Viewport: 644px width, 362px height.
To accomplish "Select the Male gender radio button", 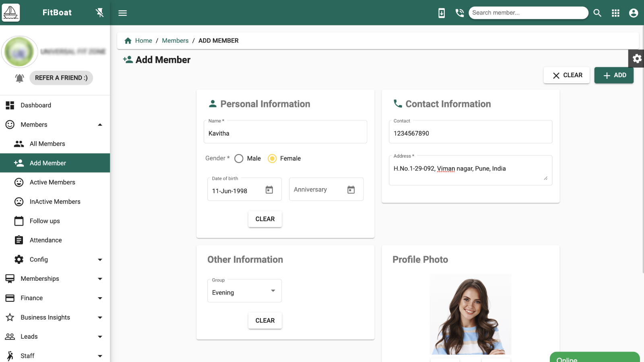I will (239, 158).
